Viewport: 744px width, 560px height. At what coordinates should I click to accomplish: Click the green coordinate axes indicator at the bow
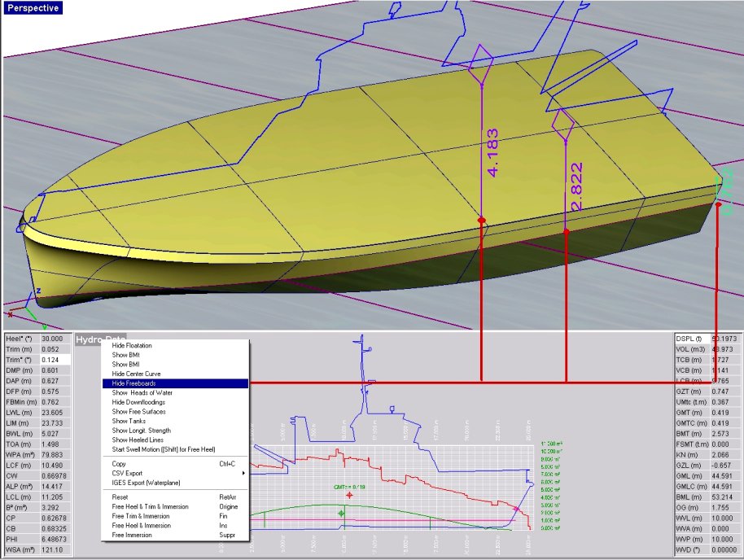33,315
